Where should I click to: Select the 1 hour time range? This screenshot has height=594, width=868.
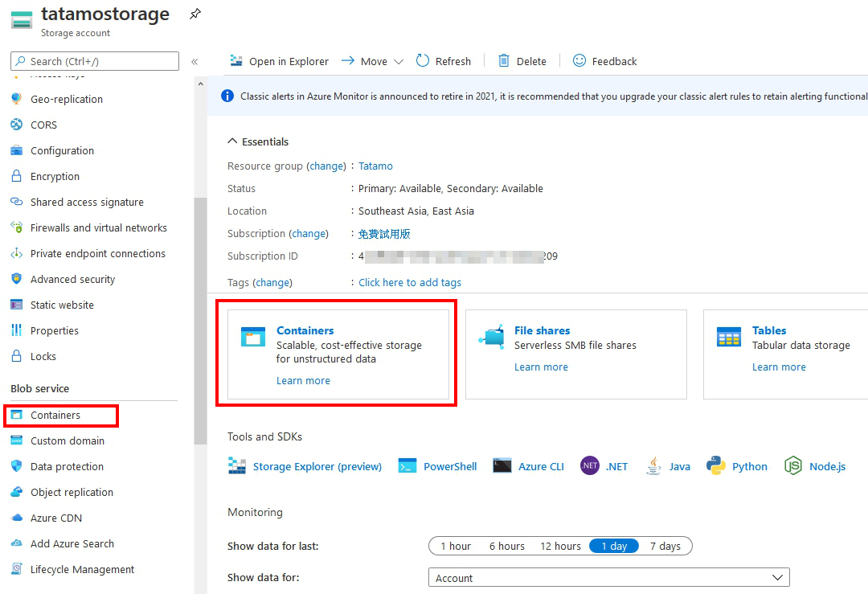pos(456,546)
